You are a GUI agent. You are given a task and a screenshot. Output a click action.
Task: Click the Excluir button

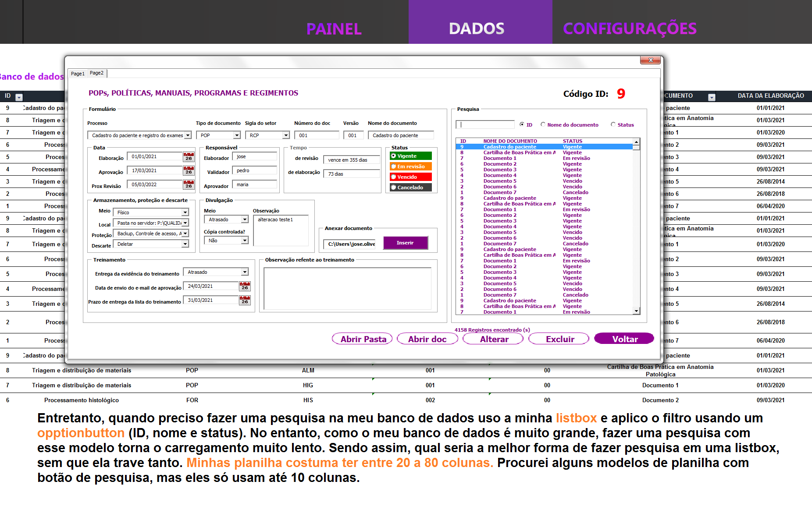[559, 339]
